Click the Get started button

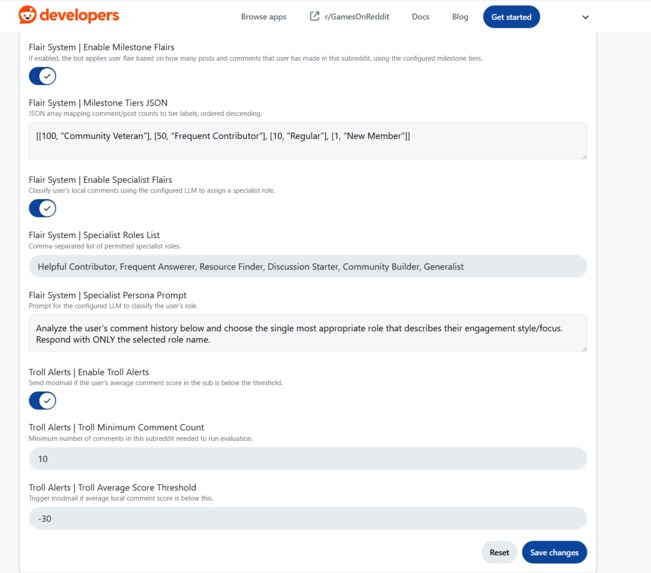tap(512, 17)
